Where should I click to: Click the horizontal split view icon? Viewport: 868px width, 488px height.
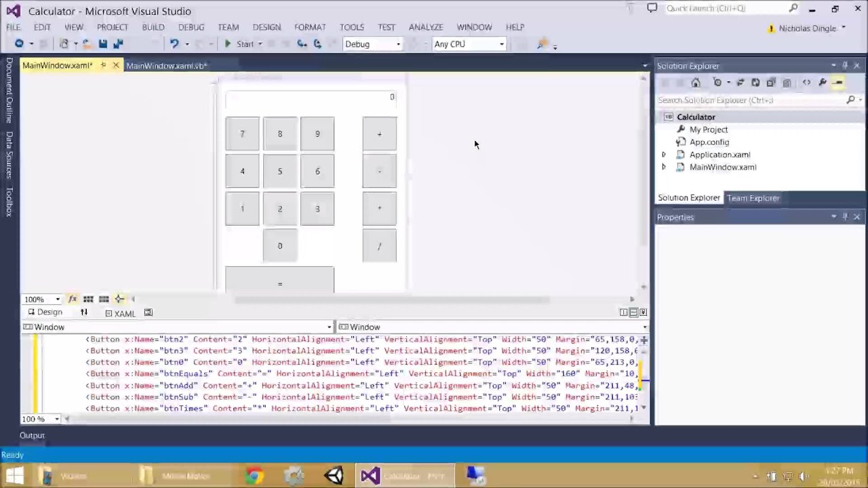click(633, 312)
